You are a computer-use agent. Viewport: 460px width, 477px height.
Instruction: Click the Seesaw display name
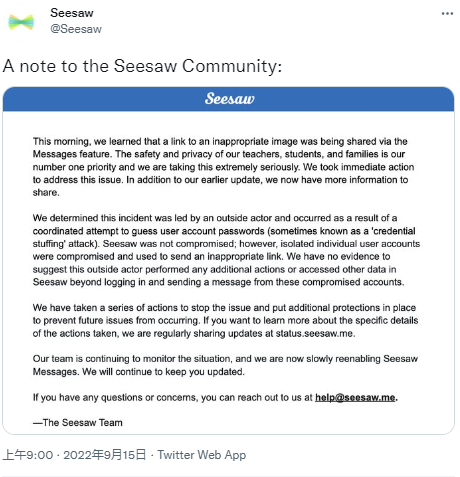coord(72,13)
